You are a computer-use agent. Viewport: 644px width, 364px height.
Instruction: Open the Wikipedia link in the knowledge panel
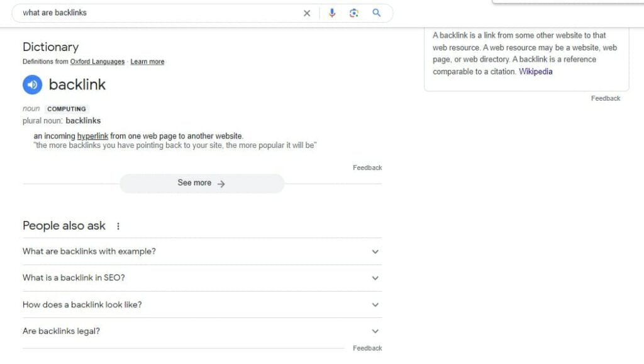(535, 71)
